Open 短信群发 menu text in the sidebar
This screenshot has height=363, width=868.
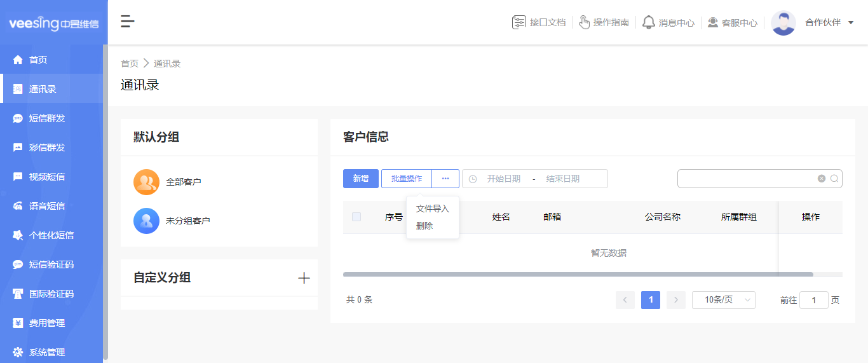click(x=47, y=118)
